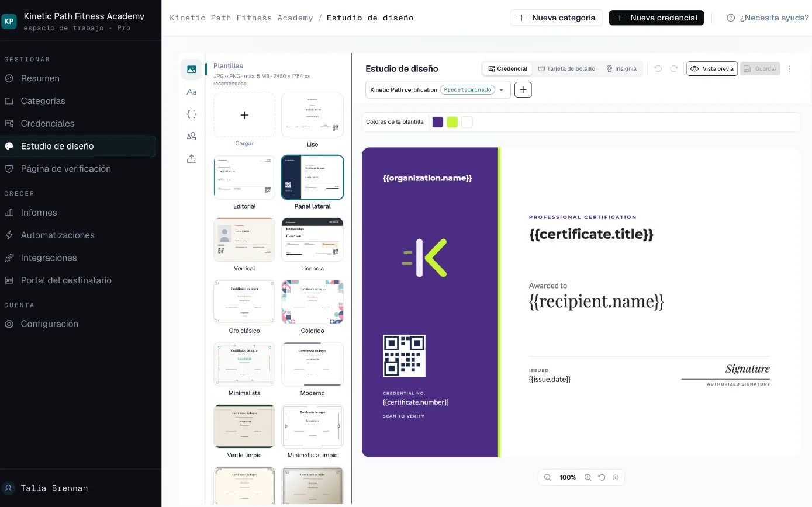This screenshot has height=507, width=812.
Task: Open Informes in the sidebar
Action: (x=78, y=213)
